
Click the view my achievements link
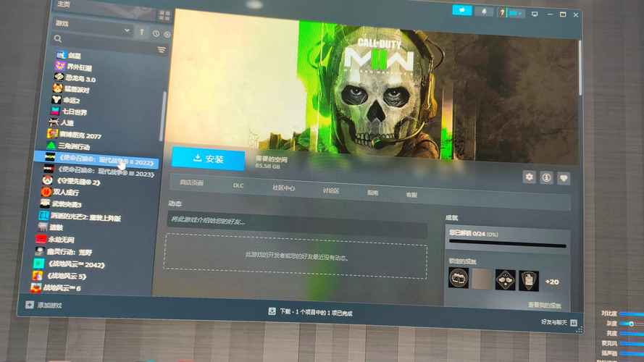[545, 306]
